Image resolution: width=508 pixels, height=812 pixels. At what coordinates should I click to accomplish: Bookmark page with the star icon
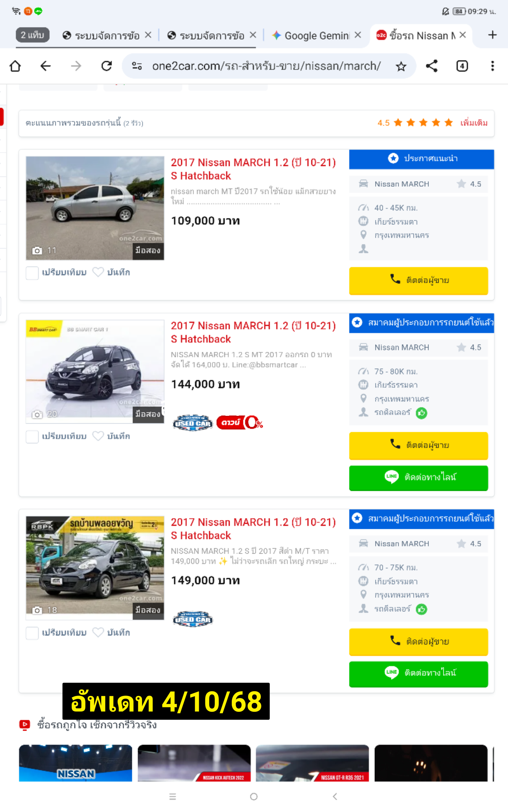point(401,66)
